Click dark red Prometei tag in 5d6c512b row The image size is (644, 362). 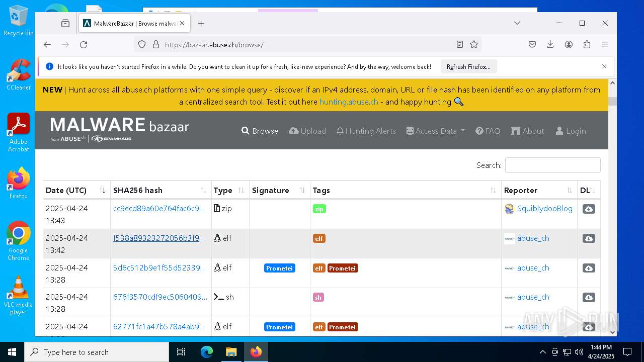tap(342, 268)
